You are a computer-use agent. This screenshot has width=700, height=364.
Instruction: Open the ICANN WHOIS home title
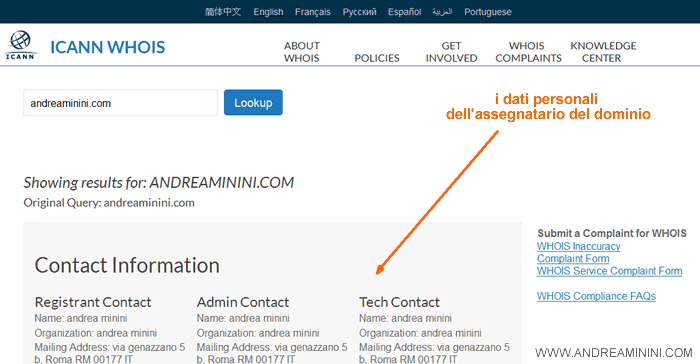point(108,47)
